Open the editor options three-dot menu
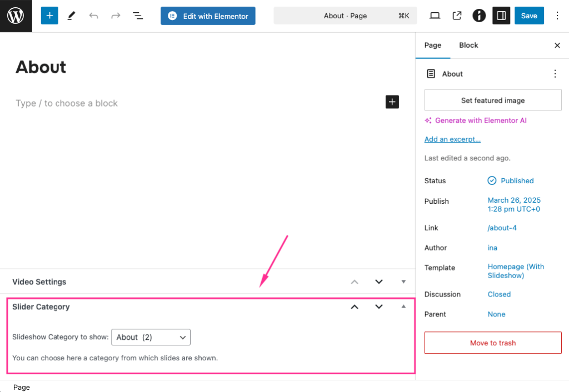The image size is (569, 392). (x=557, y=16)
